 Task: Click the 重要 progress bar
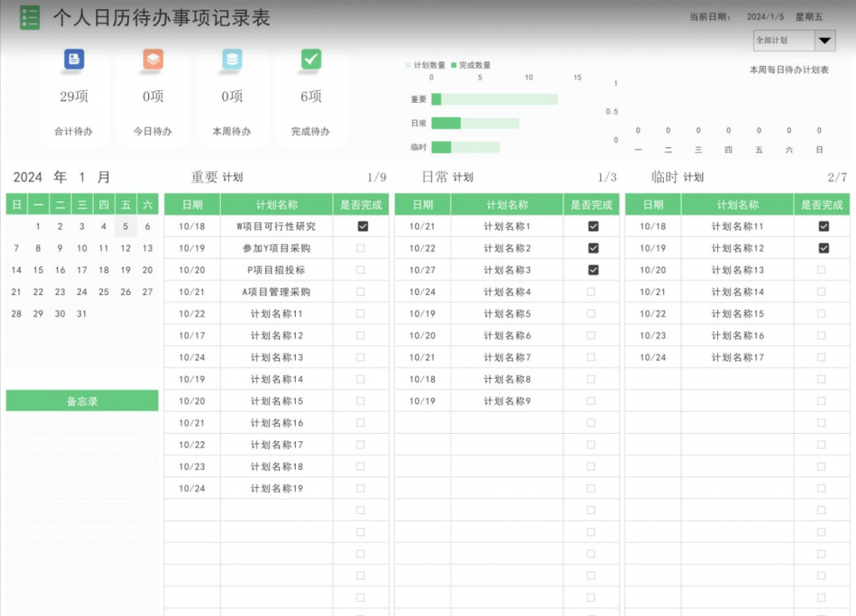(493, 99)
